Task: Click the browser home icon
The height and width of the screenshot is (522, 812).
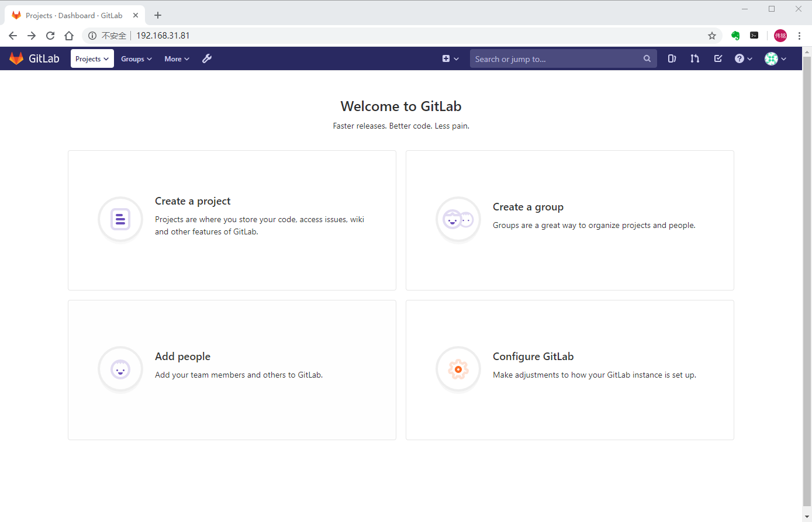Action: click(x=69, y=36)
